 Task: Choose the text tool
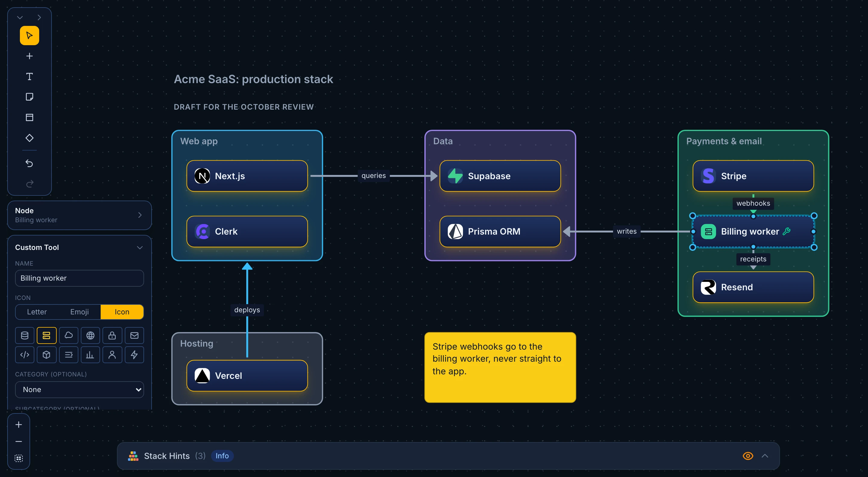29,76
